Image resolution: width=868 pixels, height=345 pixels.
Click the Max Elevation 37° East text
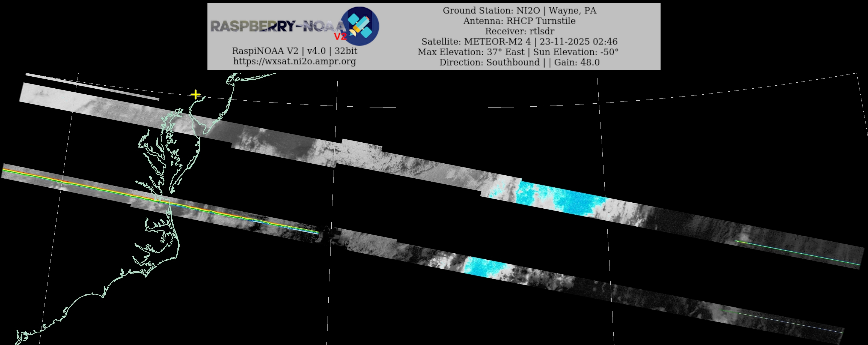[472, 52]
